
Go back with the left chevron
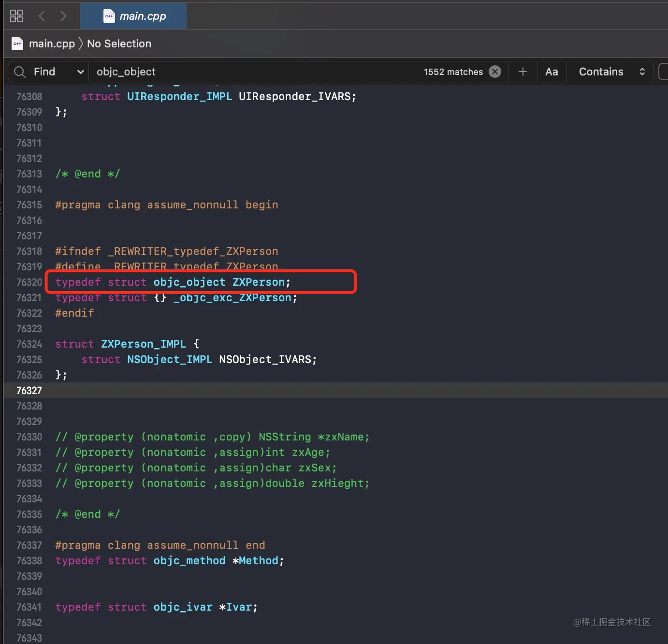42,16
